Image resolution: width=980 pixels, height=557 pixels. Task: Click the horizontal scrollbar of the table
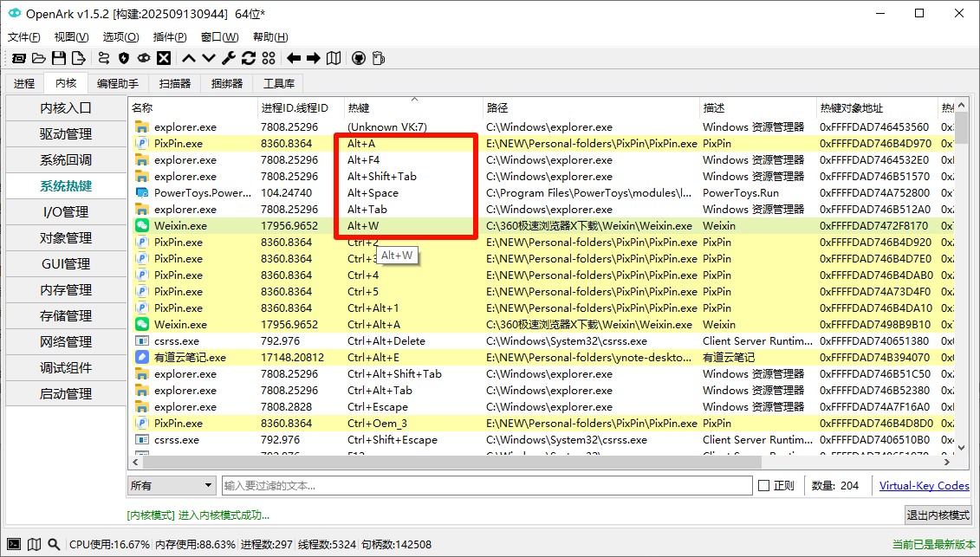click(452, 462)
